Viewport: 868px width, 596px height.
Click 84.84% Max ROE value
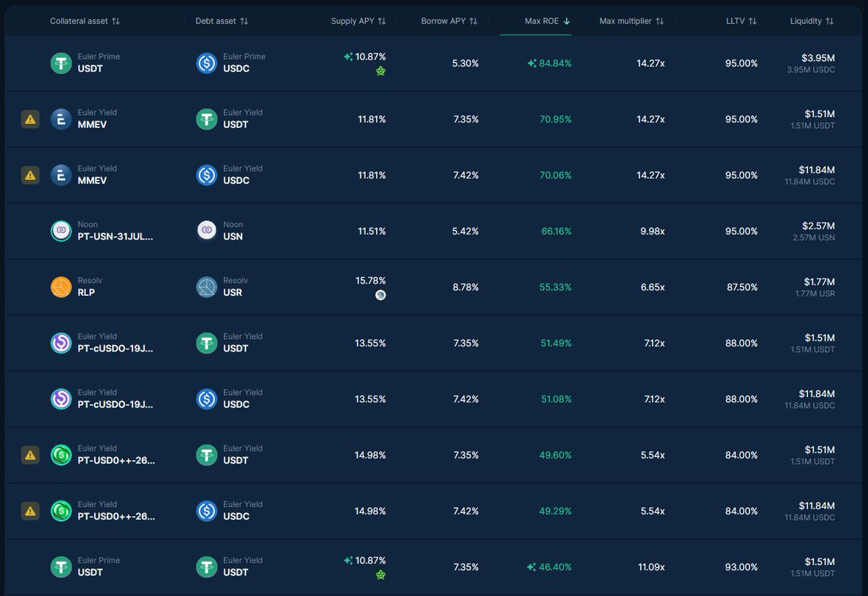coord(556,63)
